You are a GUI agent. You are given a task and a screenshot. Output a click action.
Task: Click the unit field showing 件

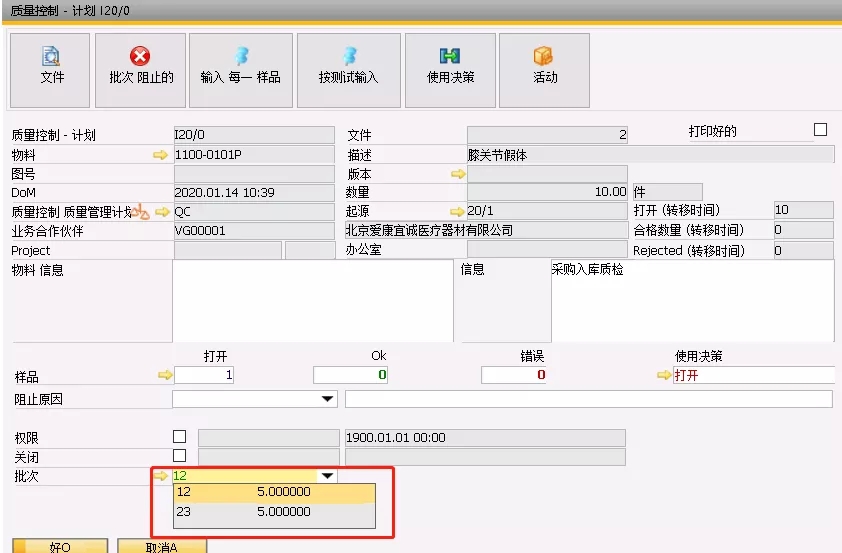(667, 192)
